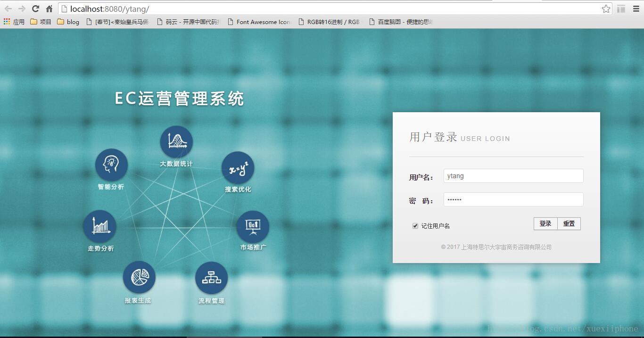Bookmark this page with star icon
The image size is (644, 338).
[x=606, y=9]
